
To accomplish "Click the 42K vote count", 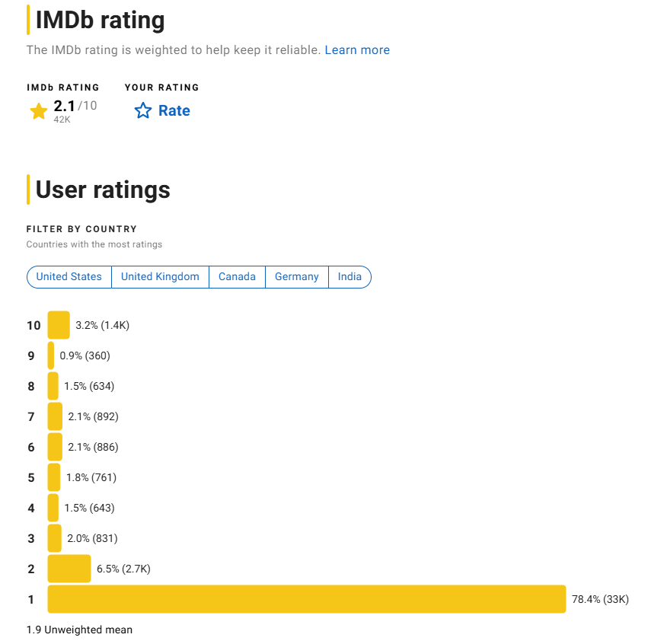I will tap(62, 120).
